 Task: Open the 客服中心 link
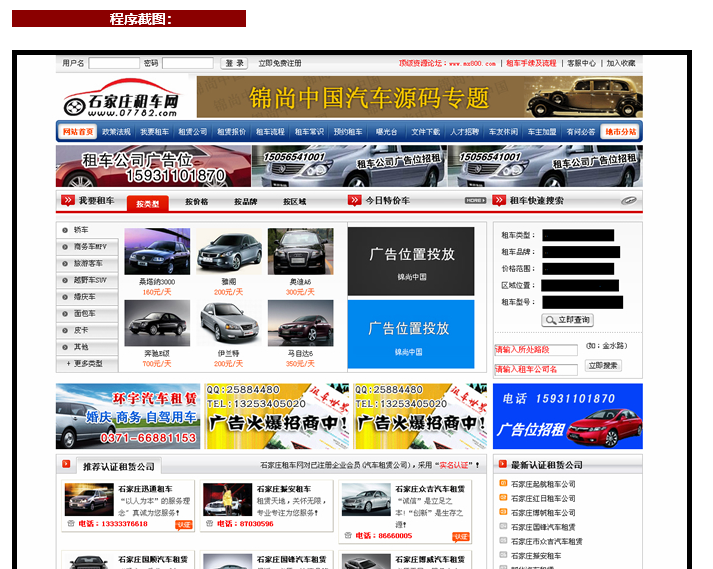[x=581, y=63]
